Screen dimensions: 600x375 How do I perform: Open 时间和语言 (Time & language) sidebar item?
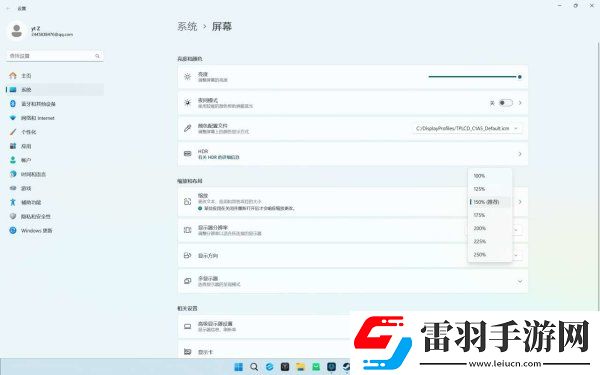[x=55, y=174]
